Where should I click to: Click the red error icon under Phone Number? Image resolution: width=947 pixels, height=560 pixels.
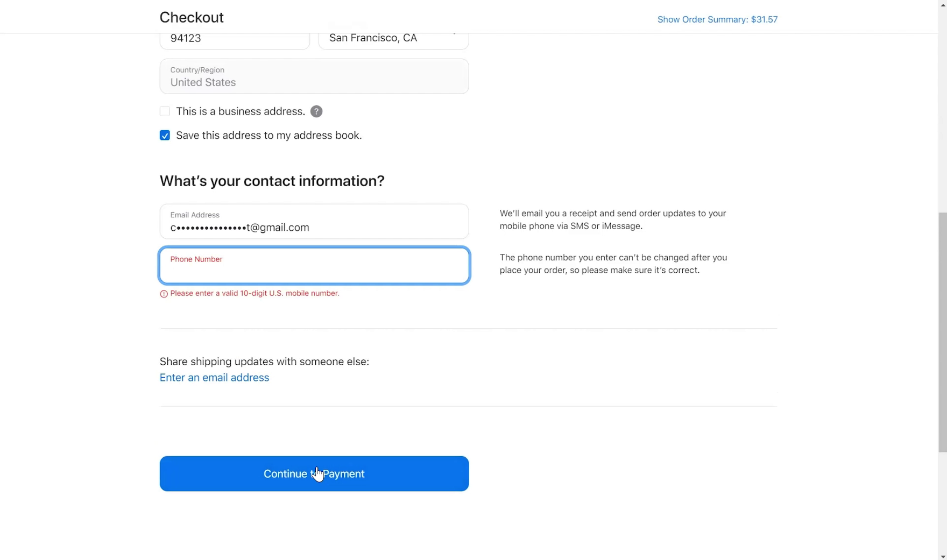click(164, 294)
